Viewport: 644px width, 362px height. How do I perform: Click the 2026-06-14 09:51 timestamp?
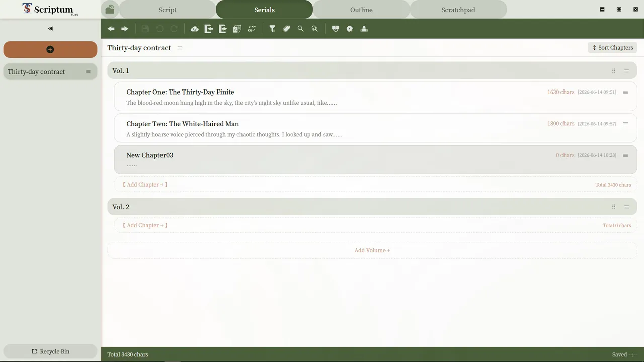[597, 92]
